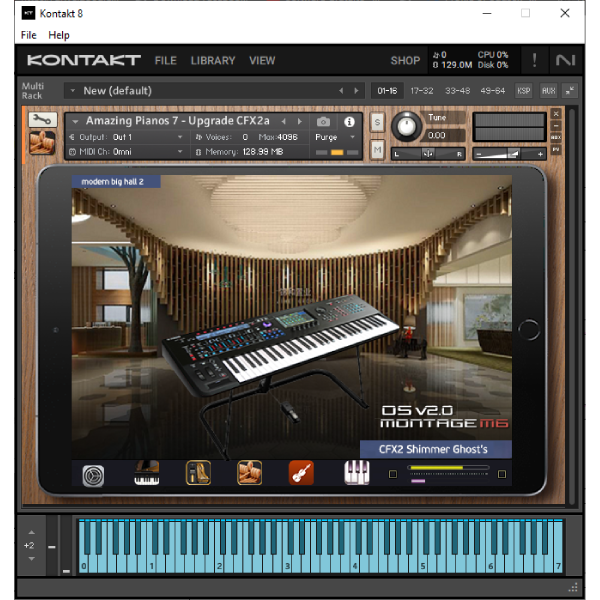Select the upright piano hammer icon
600x600 pixels.
point(198,473)
